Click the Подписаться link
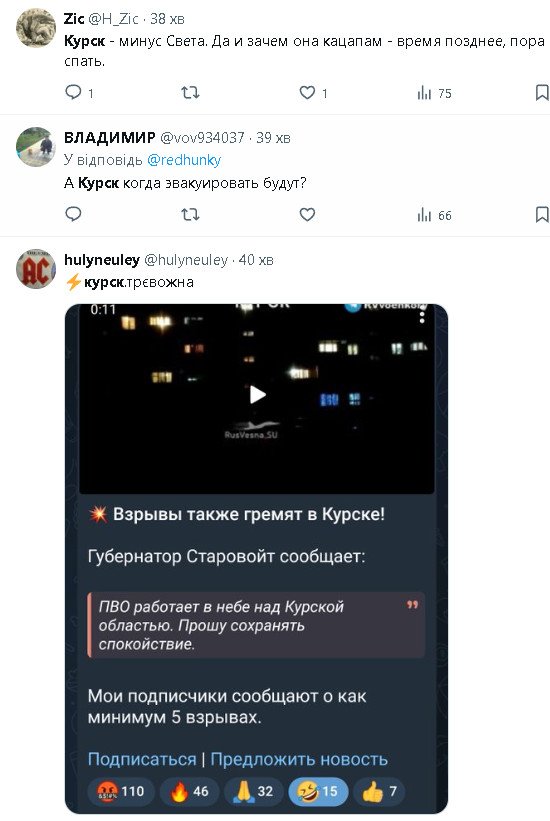 [142, 759]
